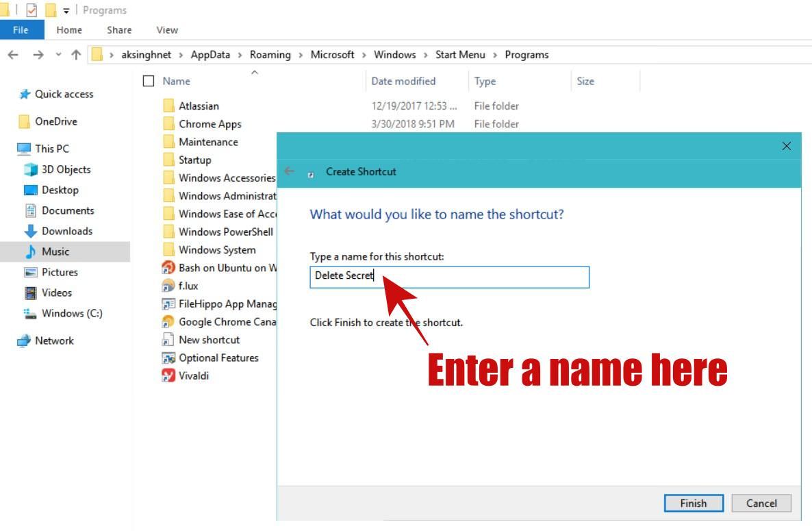Expand the chevron after Start Menu in path

(x=495, y=55)
